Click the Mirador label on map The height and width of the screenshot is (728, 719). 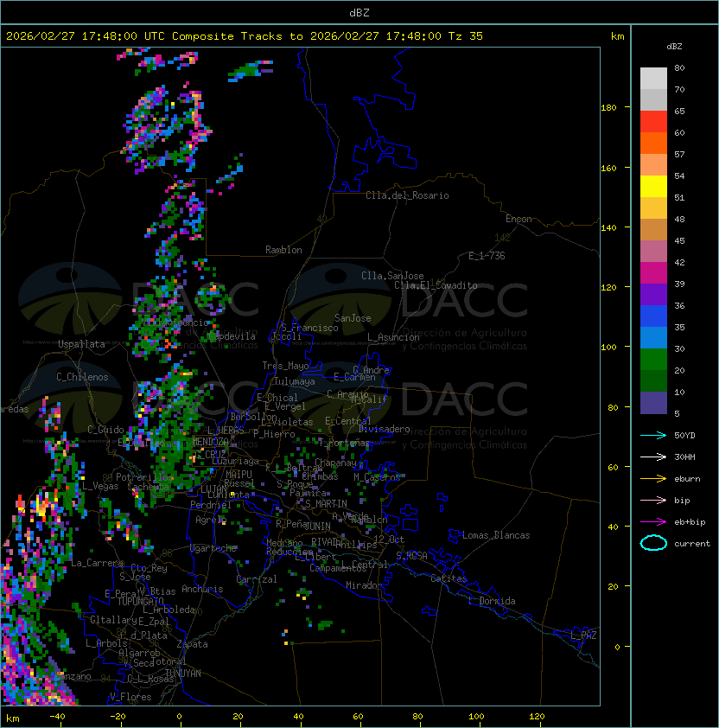tap(364, 585)
